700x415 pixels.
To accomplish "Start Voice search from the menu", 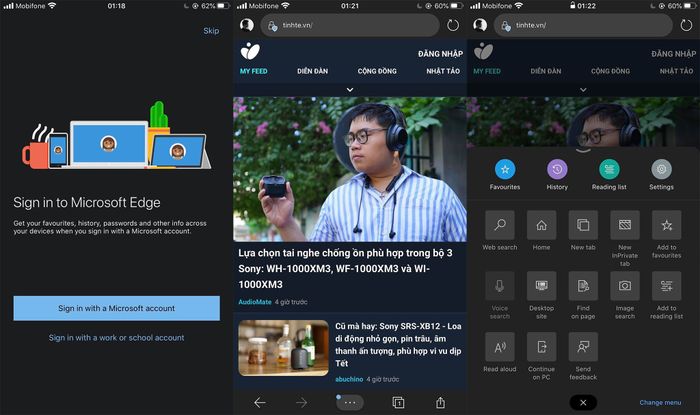I will click(500, 286).
